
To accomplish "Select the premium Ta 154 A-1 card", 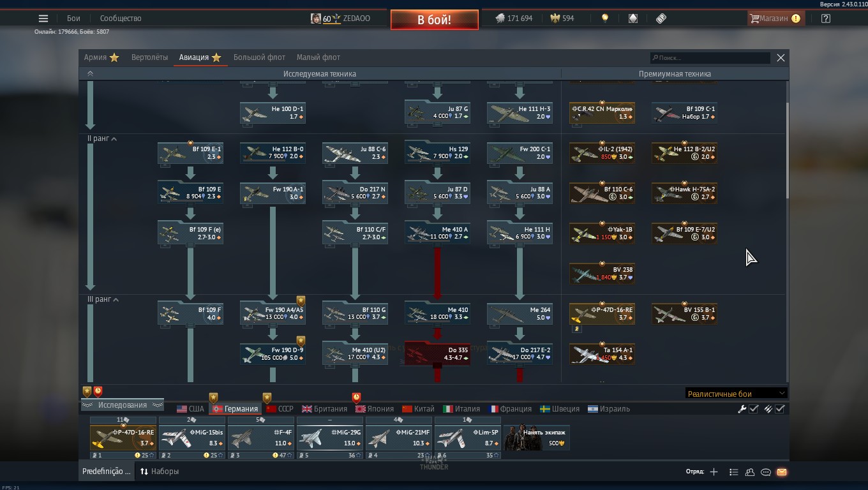I will pyautogui.click(x=602, y=354).
